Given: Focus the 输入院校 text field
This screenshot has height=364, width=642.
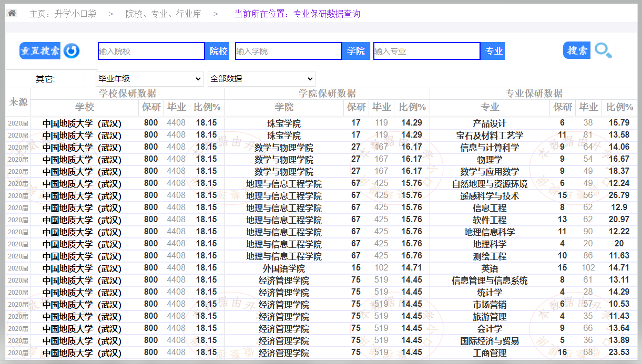Looking at the screenshot, I should [x=151, y=51].
